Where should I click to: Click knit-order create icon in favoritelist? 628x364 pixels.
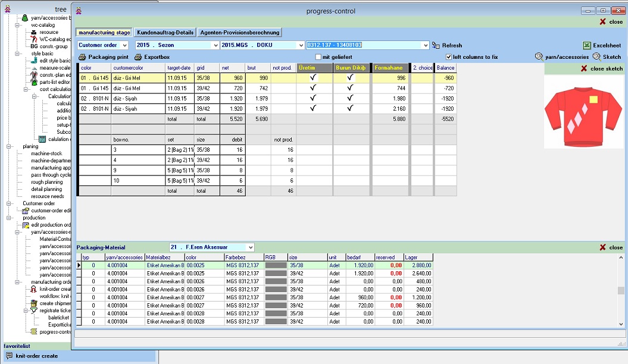[x=9, y=356]
